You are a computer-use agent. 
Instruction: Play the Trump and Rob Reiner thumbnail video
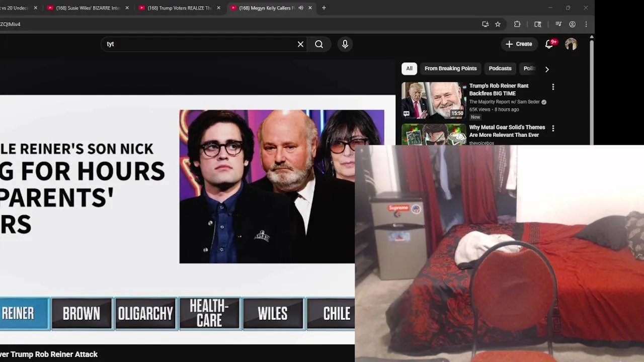[x=434, y=100]
